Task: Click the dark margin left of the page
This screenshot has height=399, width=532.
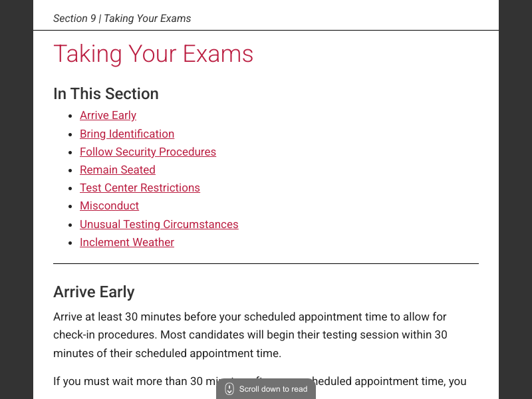Action: pyautogui.click(x=16, y=199)
